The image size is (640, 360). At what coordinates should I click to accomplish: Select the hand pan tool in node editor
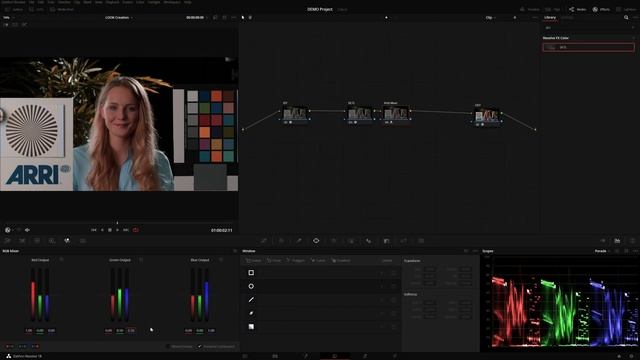coord(250,18)
